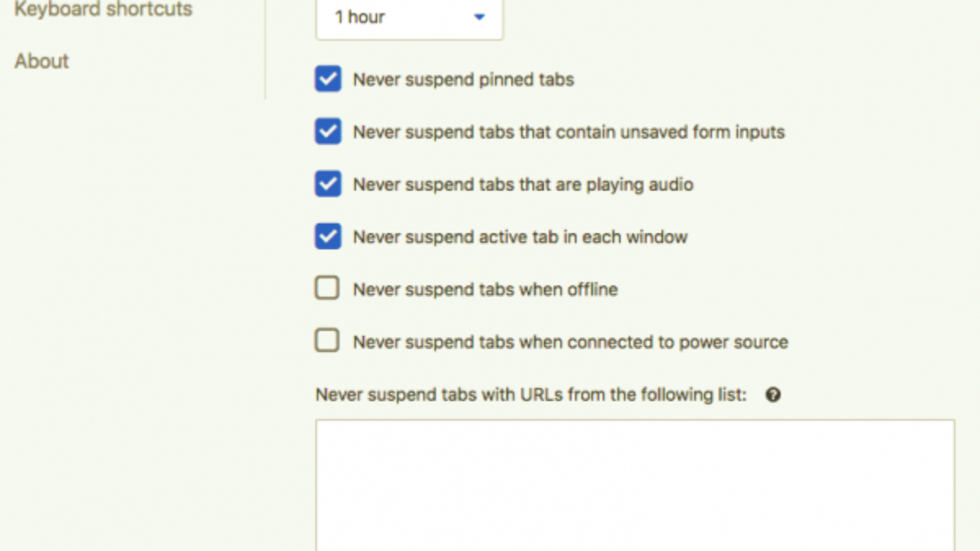
Task: Enable the never suspend when offline checkbox
Action: click(327, 289)
